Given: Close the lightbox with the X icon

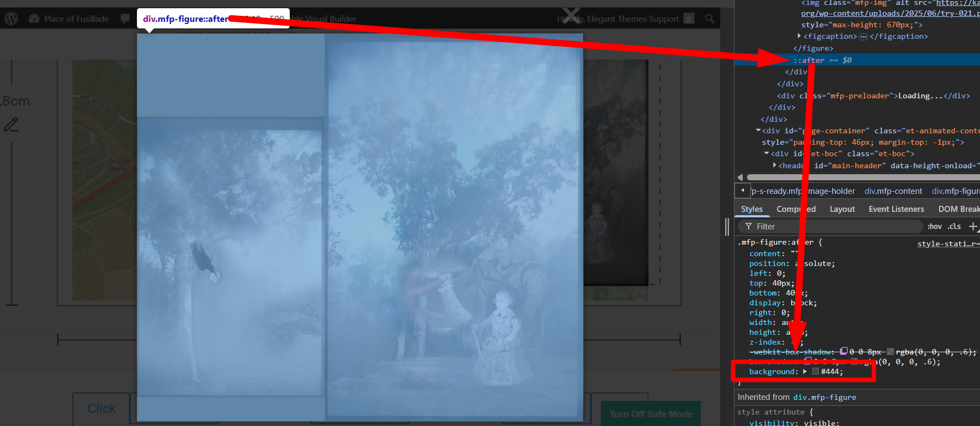Looking at the screenshot, I should (x=571, y=13).
